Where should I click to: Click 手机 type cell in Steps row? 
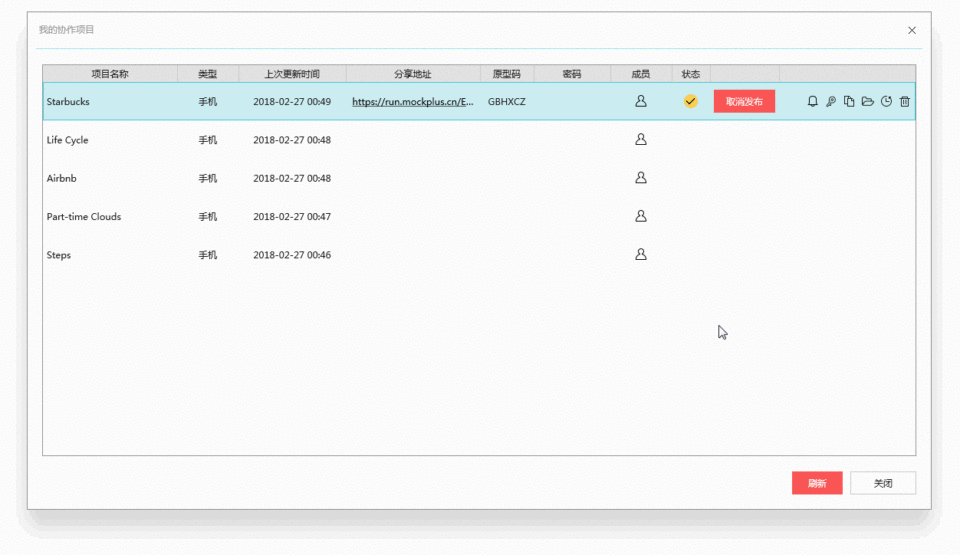tap(208, 255)
